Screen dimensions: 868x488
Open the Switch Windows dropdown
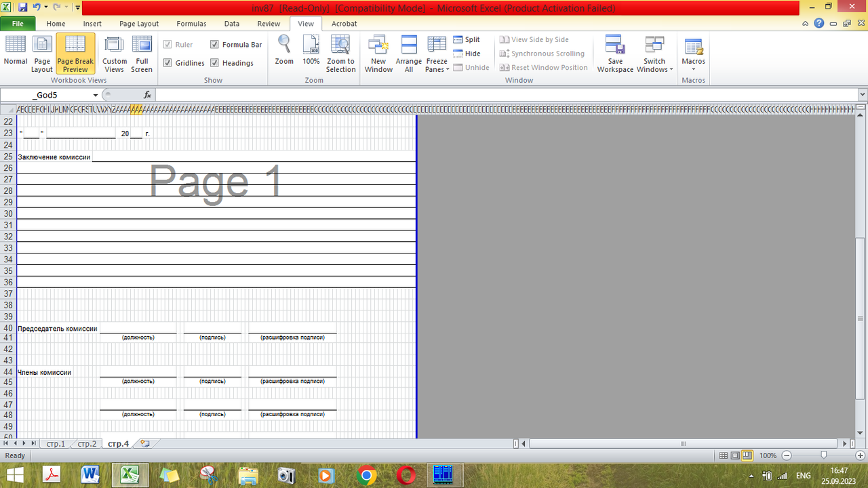(654, 53)
